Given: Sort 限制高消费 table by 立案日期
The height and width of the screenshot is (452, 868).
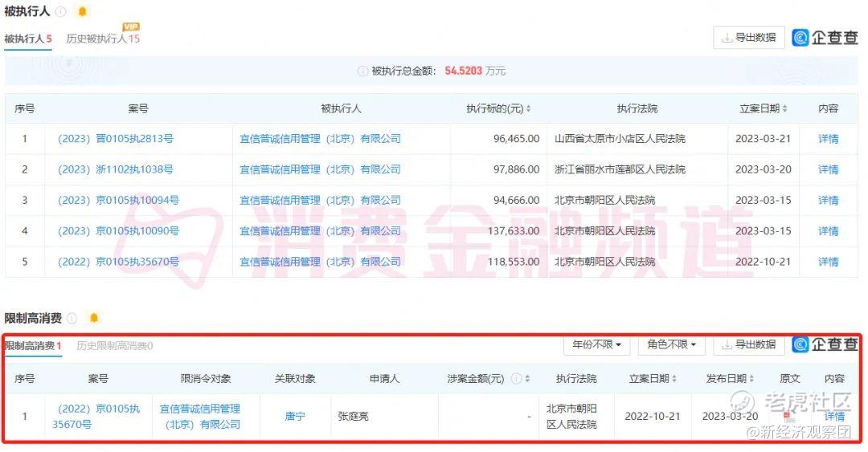Looking at the screenshot, I should tap(674, 379).
